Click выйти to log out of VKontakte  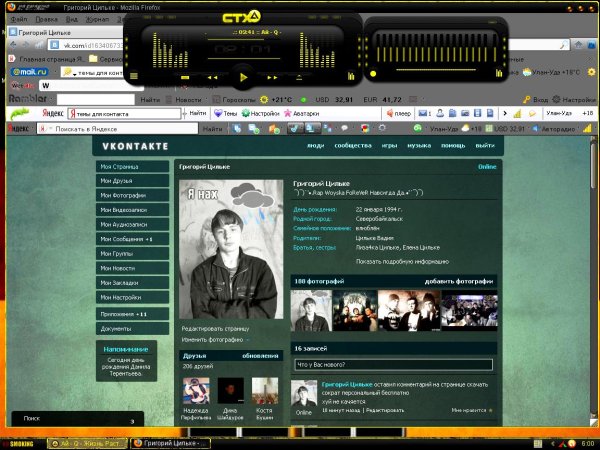tap(485, 145)
